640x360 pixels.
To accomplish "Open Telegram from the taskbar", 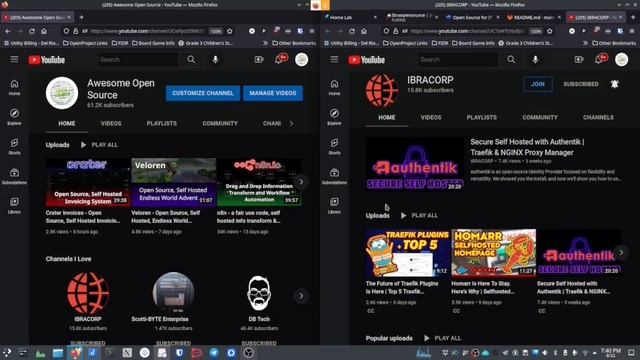I will (x=214, y=353).
